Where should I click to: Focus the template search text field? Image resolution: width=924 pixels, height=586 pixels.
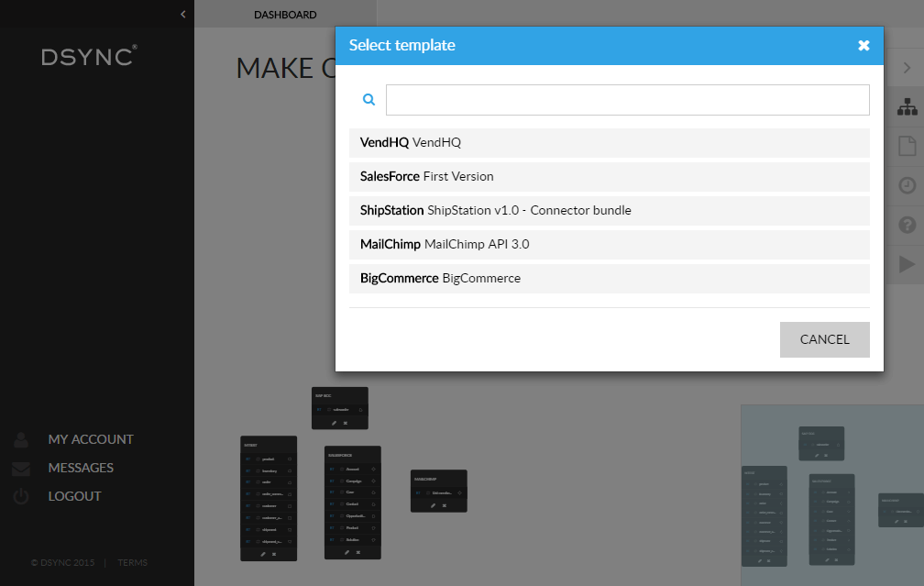click(x=627, y=100)
